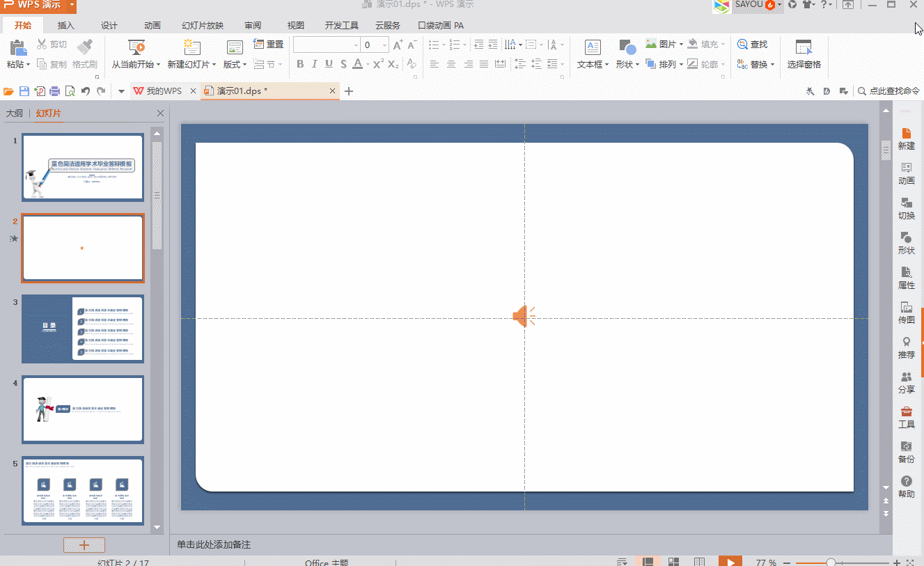Open the font name combo box
The height and width of the screenshot is (566, 924).
click(326, 45)
